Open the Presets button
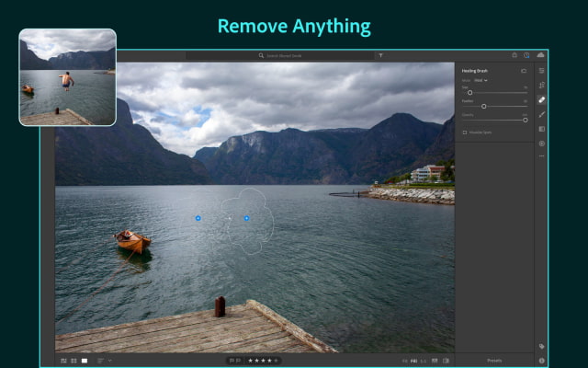588x368 pixels. [x=494, y=361]
